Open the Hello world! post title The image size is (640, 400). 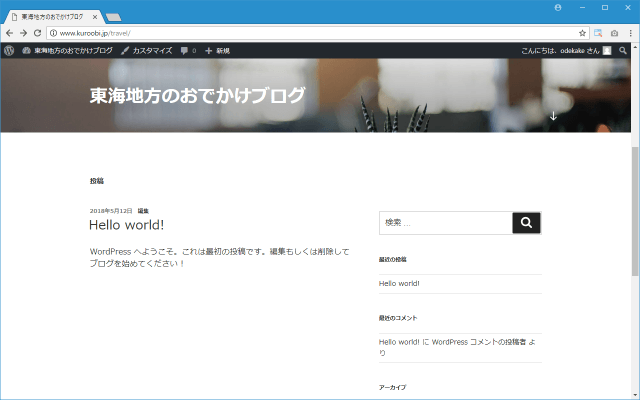[127, 225]
